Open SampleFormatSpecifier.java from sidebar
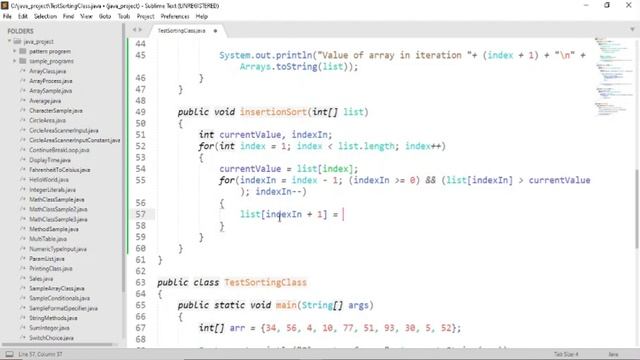The image size is (640, 360). coord(63,308)
